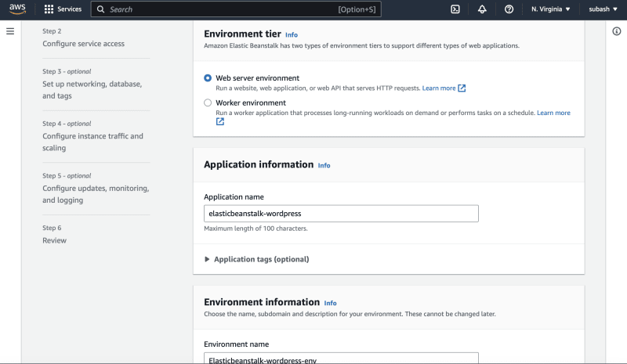Open the N. Virginia region dropdown
The width and height of the screenshot is (627, 364).
click(x=551, y=9)
